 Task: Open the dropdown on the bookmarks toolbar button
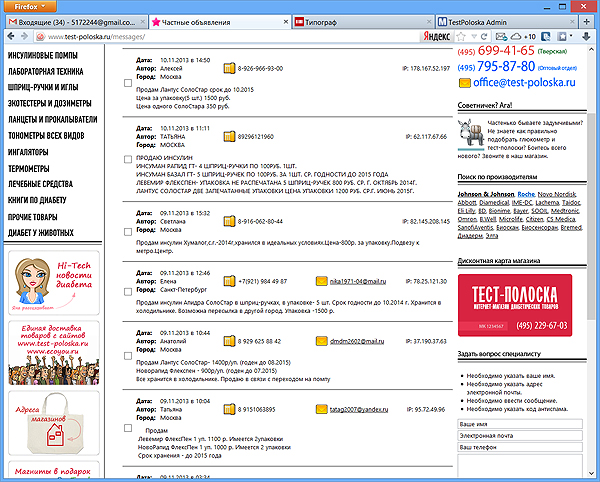point(571,36)
